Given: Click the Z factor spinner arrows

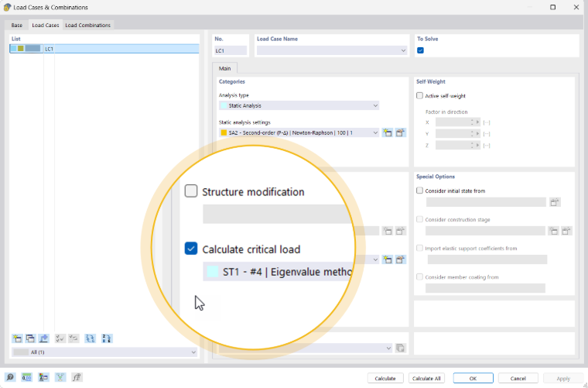Looking at the screenshot, I should pos(472,146).
